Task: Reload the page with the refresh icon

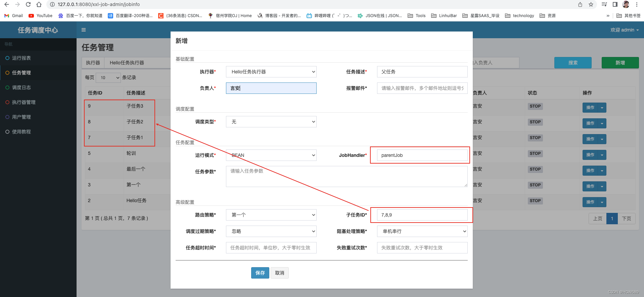Action: (x=28, y=4)
